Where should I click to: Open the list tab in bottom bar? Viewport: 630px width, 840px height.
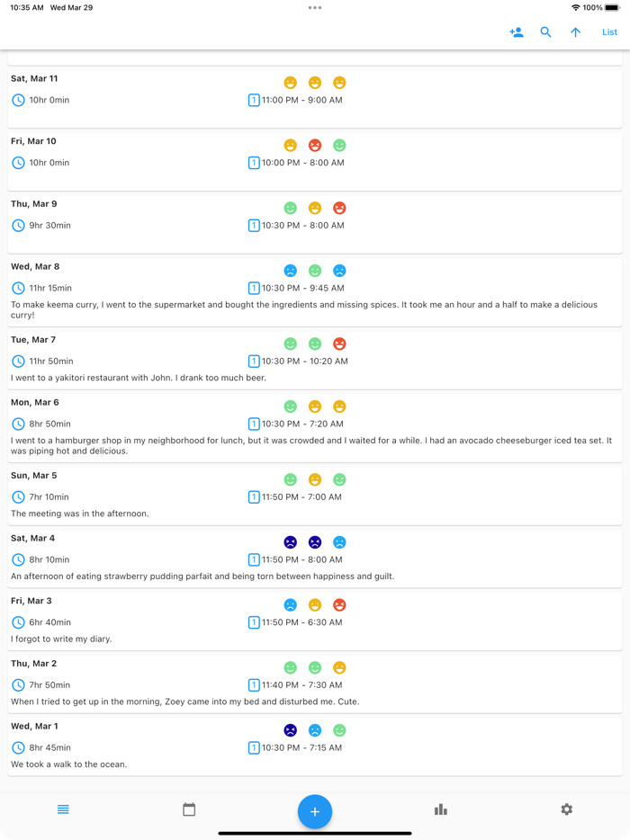[x=63, y=809]
